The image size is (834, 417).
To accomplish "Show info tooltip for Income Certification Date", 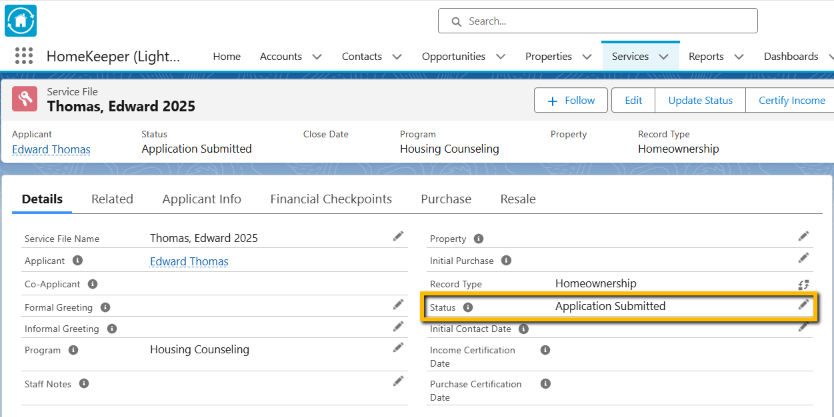I will coord(545,350).
